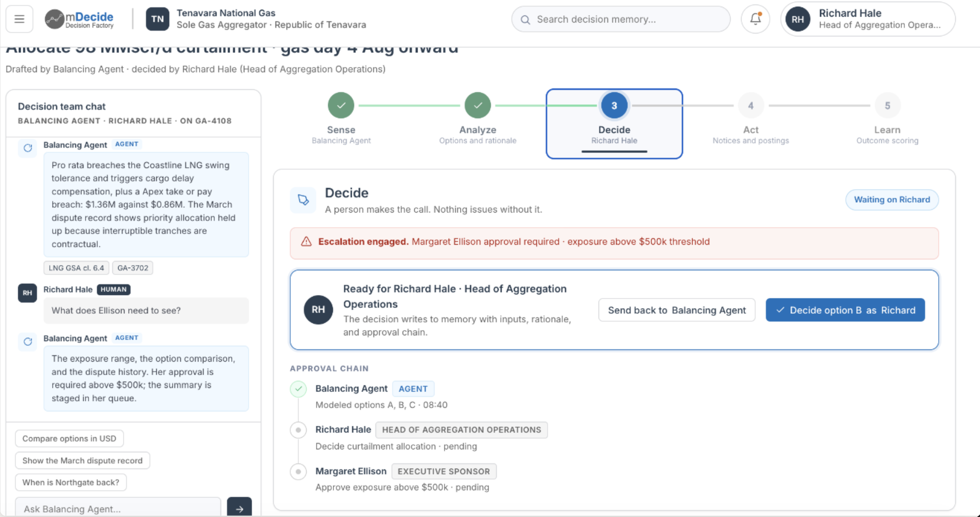Click the Escalation engaged banner

point(614,243)
